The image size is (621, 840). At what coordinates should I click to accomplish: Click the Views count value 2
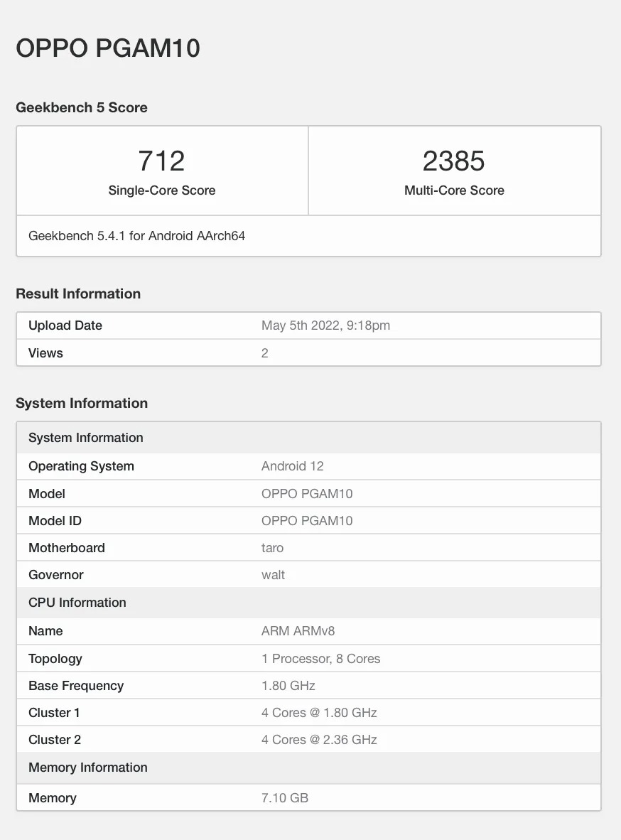(x=265, y=353)
